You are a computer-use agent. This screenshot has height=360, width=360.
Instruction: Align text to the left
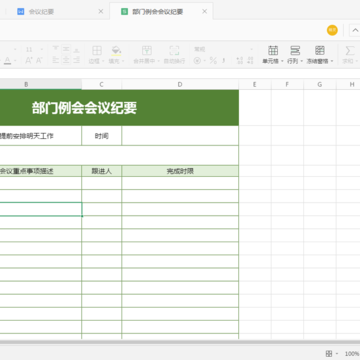(56, 60)
